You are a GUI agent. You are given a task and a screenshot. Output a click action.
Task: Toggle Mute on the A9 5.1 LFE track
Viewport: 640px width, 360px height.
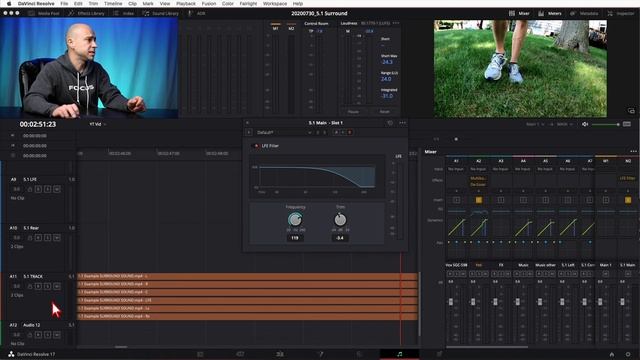(x=57, y=189)
